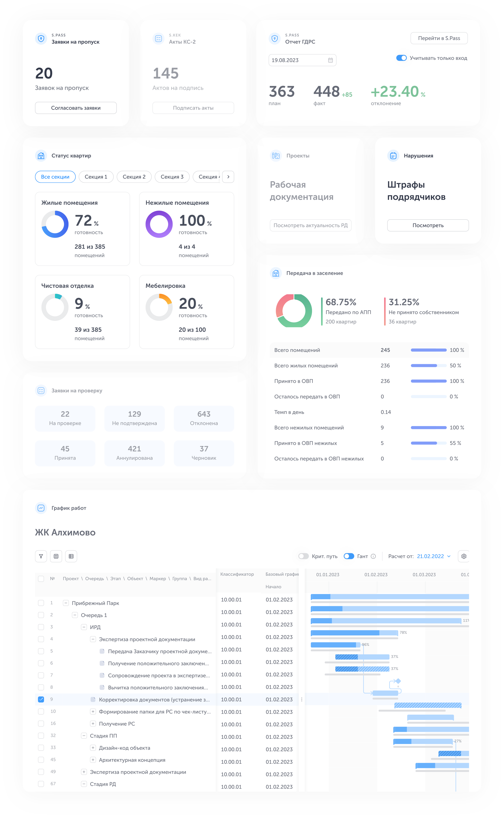Click progress bar for Принято в ОВП нежилых
The image size is (504, 818).
429,443
